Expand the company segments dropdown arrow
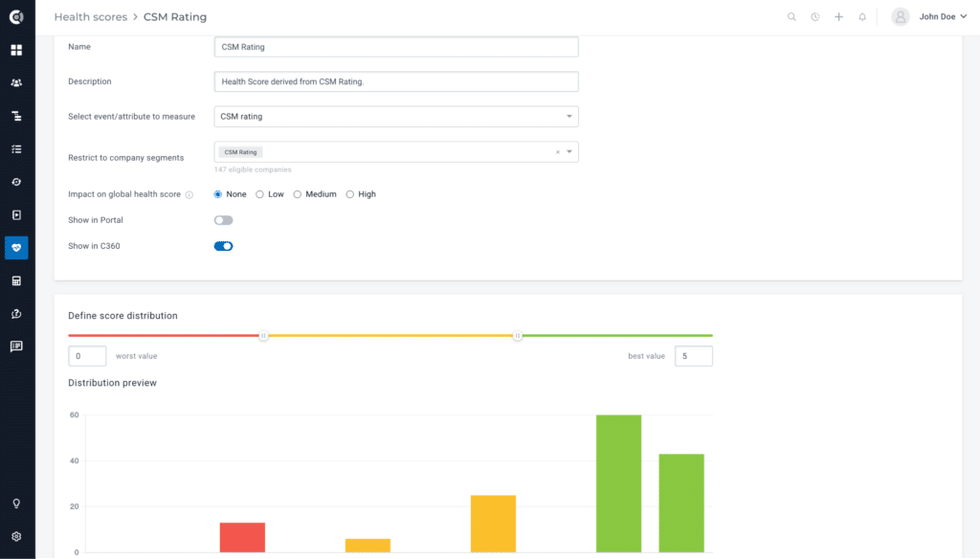This screenshot has width=980, height=559. click(x=569, y=151)
